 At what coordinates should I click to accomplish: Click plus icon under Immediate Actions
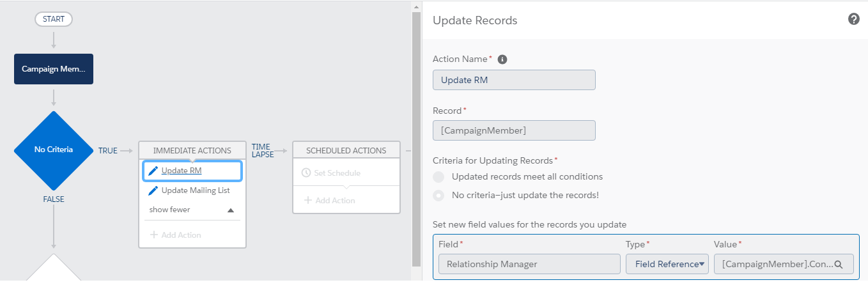point(153,235)
